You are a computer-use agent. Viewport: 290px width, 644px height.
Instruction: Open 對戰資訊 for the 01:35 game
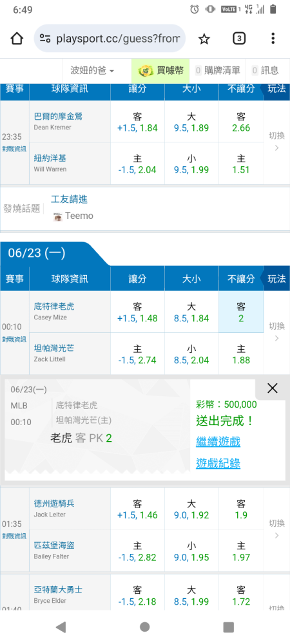14,536
